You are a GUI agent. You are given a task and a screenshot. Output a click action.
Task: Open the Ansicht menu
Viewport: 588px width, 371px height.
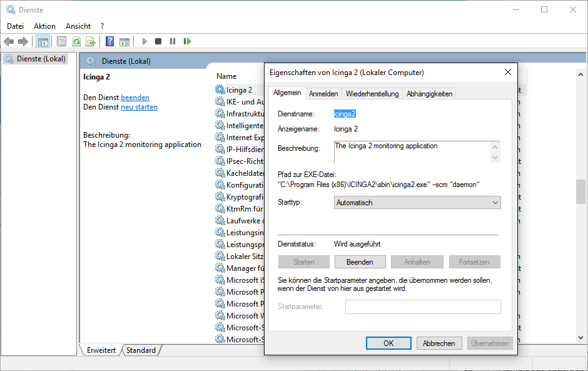(78, 26)
